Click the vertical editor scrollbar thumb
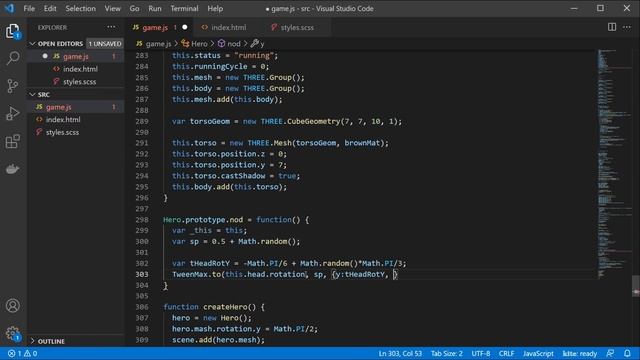 point(636,286)
